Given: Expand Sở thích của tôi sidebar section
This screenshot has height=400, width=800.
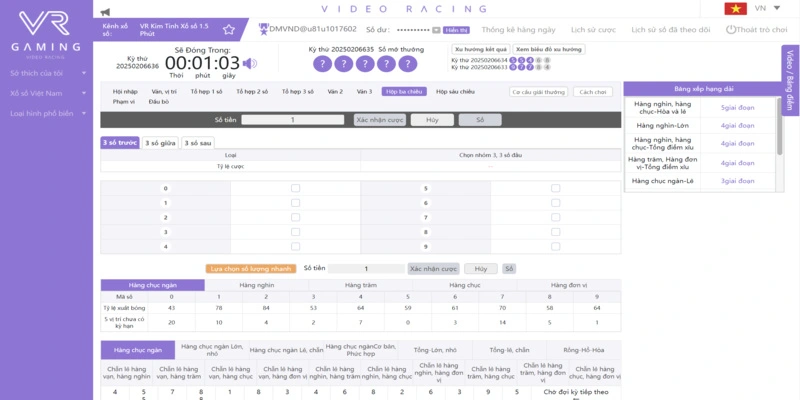Looking at the screenshot, I should [x=47, y=73].
